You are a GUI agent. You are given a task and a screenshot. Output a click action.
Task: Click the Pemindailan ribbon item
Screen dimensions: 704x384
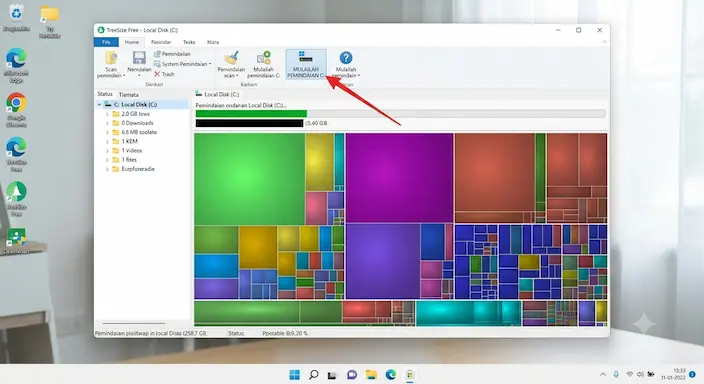pyautogui.click(x=172, y=54)
